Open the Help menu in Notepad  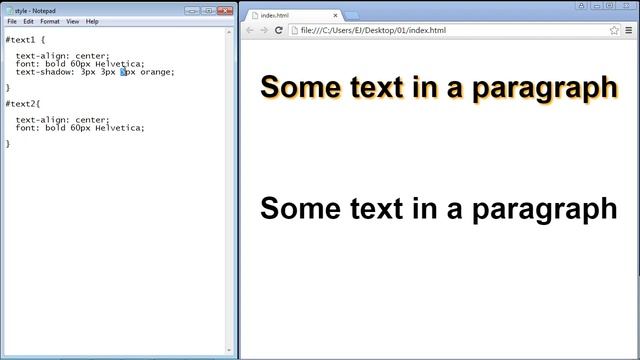[x=92, y=21]
